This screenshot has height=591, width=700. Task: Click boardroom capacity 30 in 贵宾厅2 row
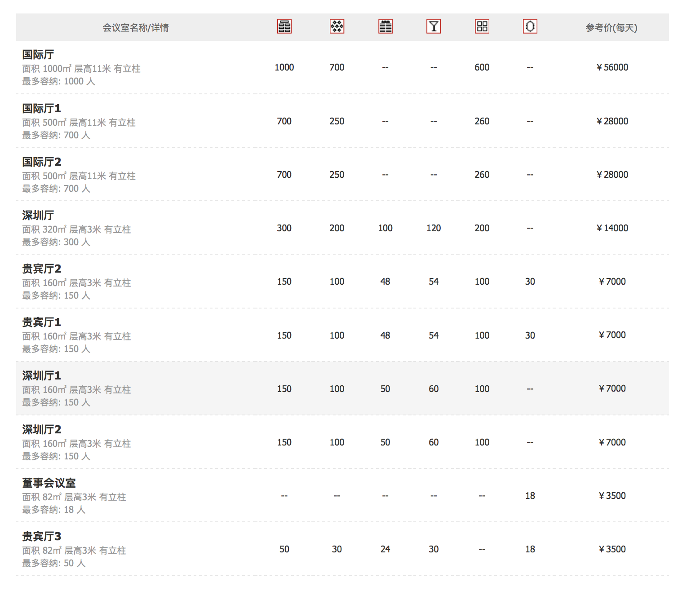[530, 282]
